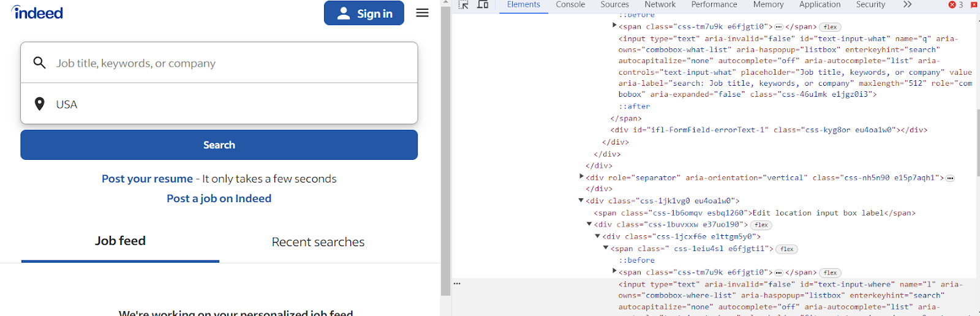Select the 'Edit location input box label' span

pyautogui.click(x=754, y=213)
